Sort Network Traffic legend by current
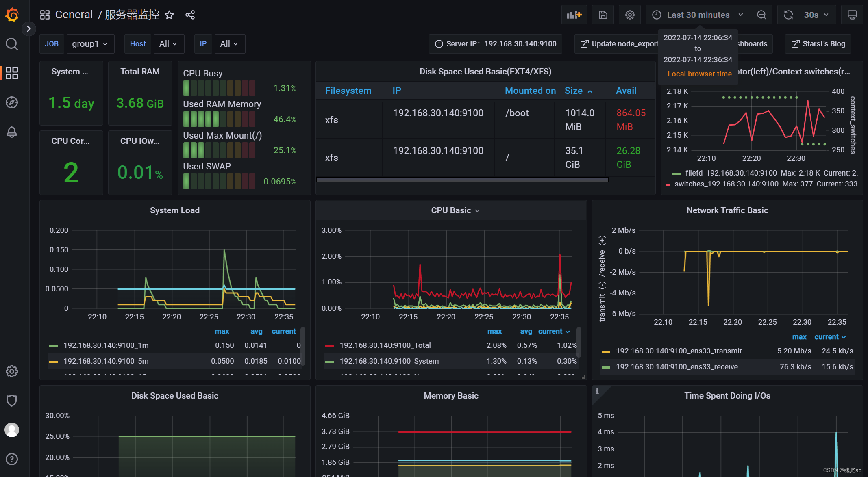 830,337
